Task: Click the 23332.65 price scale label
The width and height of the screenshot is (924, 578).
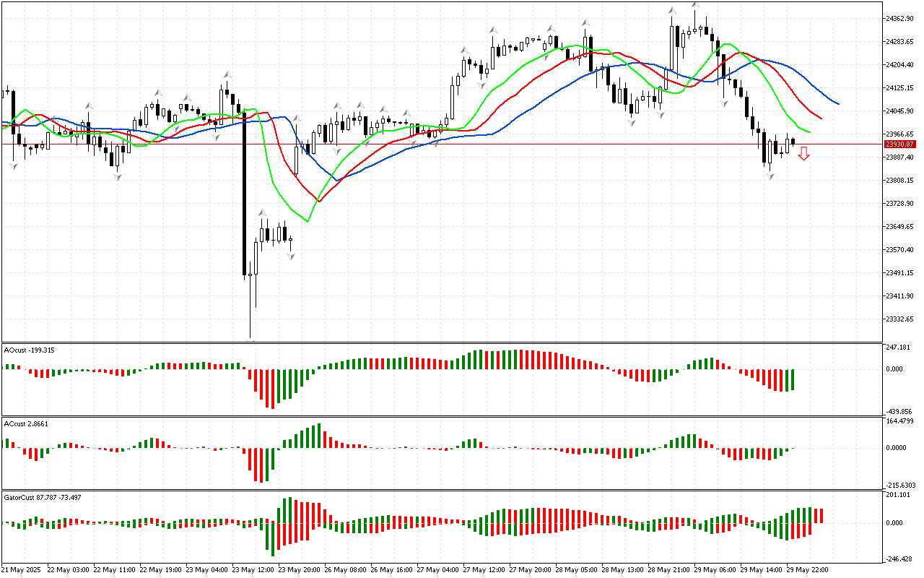Action: click(x=899, y=319)
